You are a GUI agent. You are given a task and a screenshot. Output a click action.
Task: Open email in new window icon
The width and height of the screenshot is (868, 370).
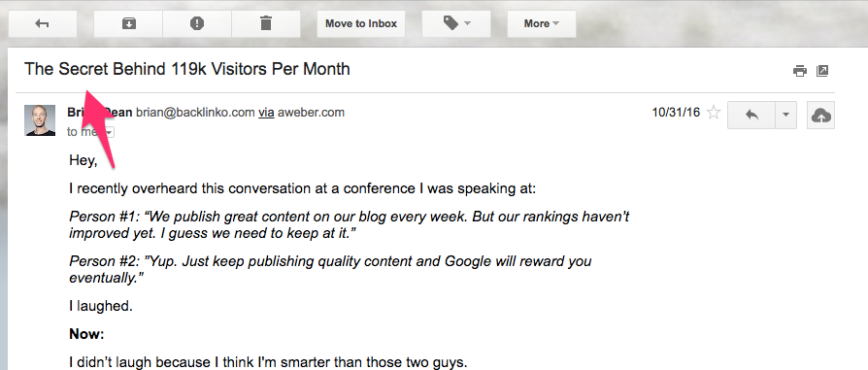point(822,70)
